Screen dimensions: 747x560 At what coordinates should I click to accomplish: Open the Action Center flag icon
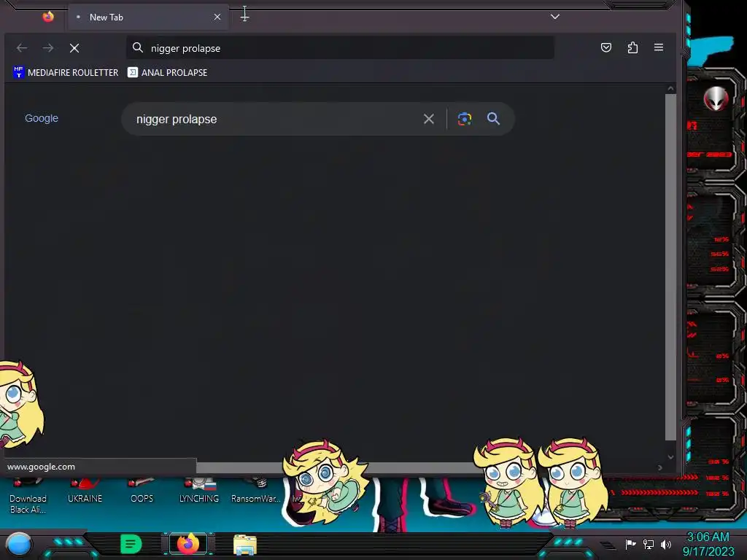point(631,544)
